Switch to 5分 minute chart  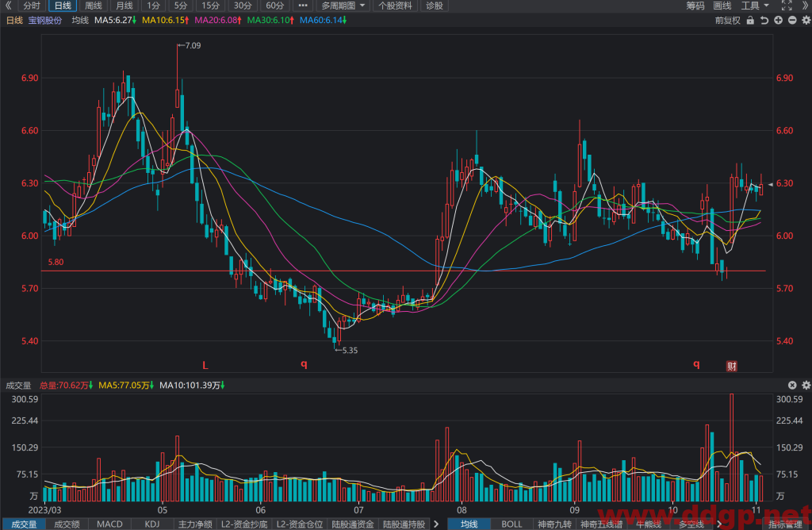tap(181, 6)
